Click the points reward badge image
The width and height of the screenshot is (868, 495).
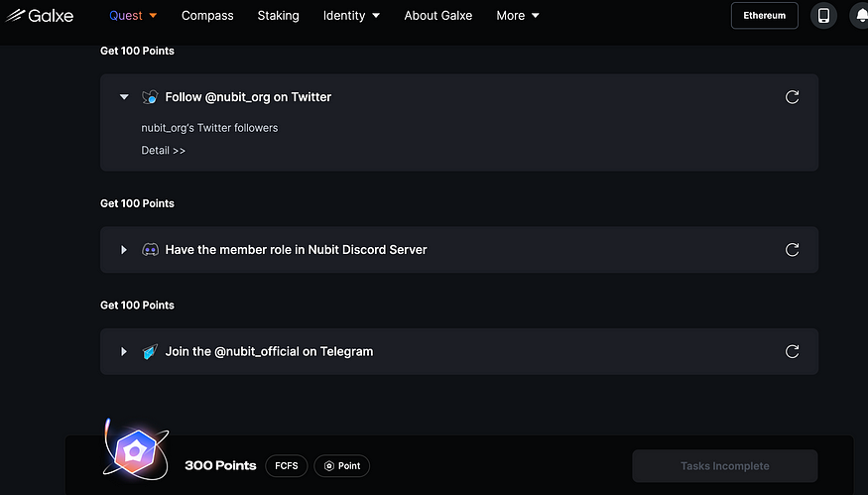[136, 449]
